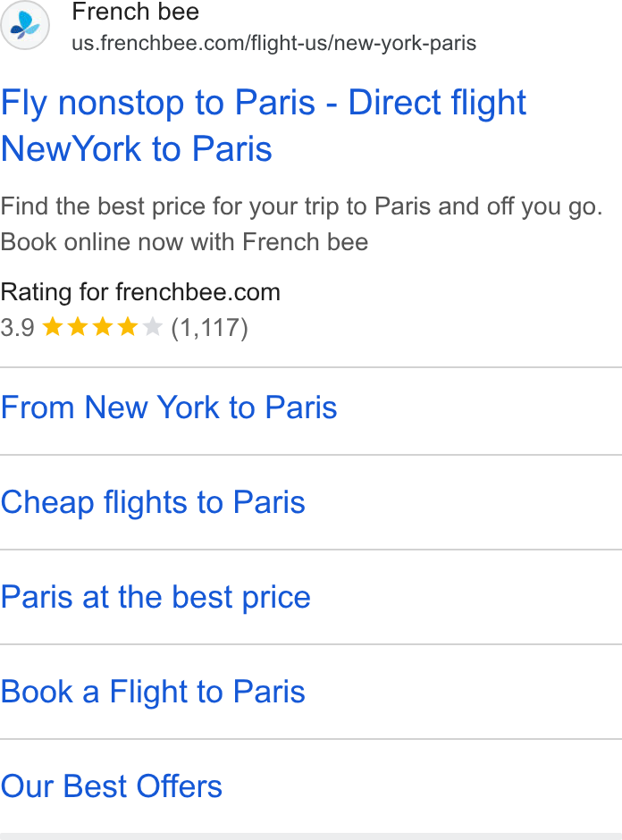
Task: Open the From New York to Paris sitelink
Action: pyautogui.click(x=169, y=407)
